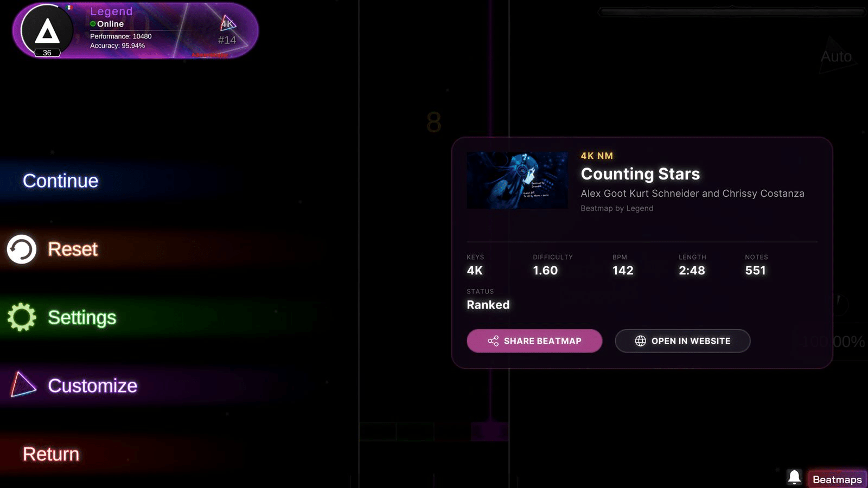Click the #14 rank number

[x=227, y=40]
